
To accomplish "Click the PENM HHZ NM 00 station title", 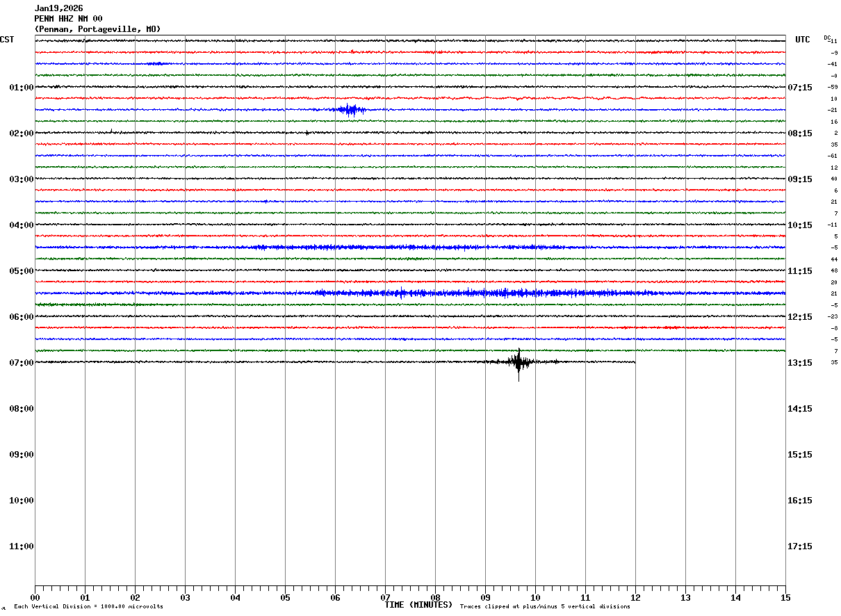I will click(x=68, y=19).
